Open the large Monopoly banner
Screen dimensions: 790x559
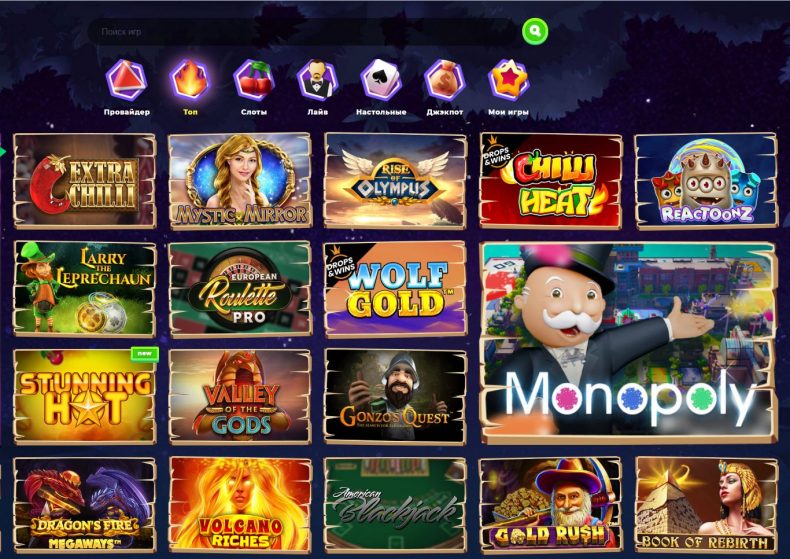(628, 343)
